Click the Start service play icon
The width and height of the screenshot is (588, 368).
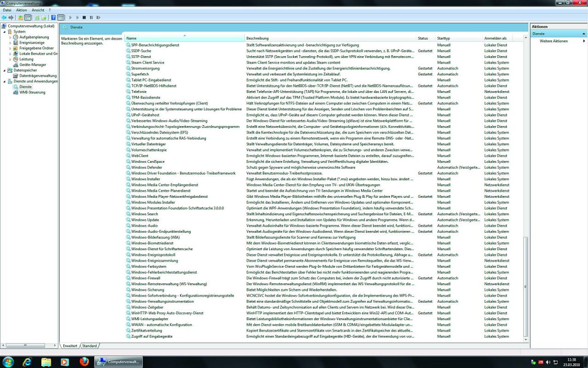pos(70,17)
